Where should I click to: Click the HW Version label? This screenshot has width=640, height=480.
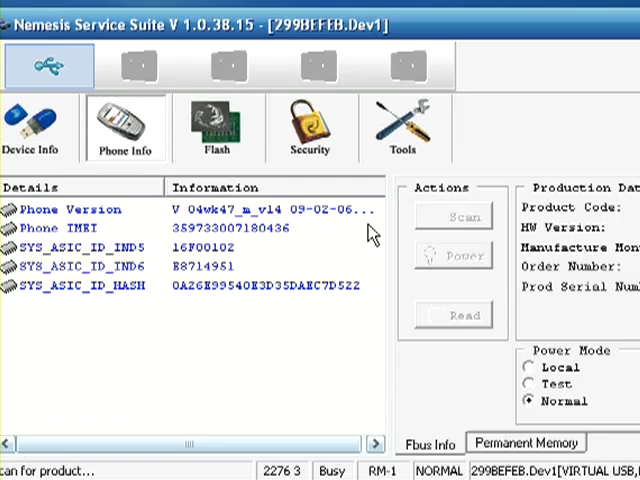[x=563, y=227]
